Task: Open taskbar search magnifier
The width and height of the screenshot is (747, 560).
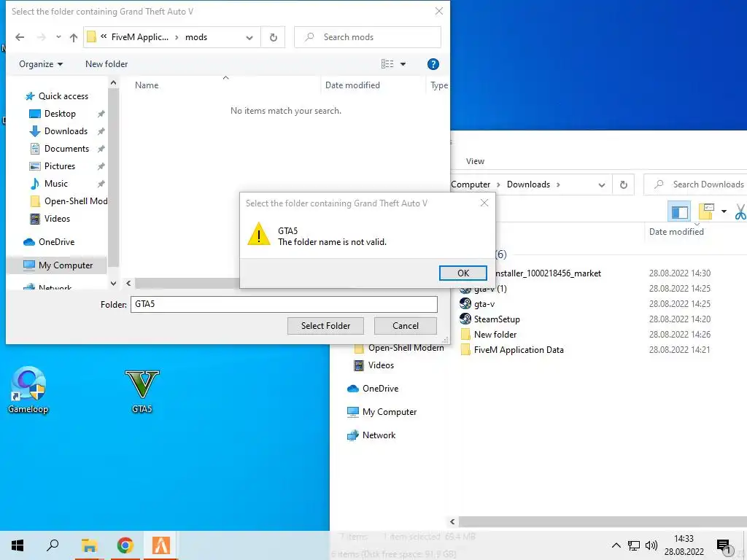Action: 53,545
